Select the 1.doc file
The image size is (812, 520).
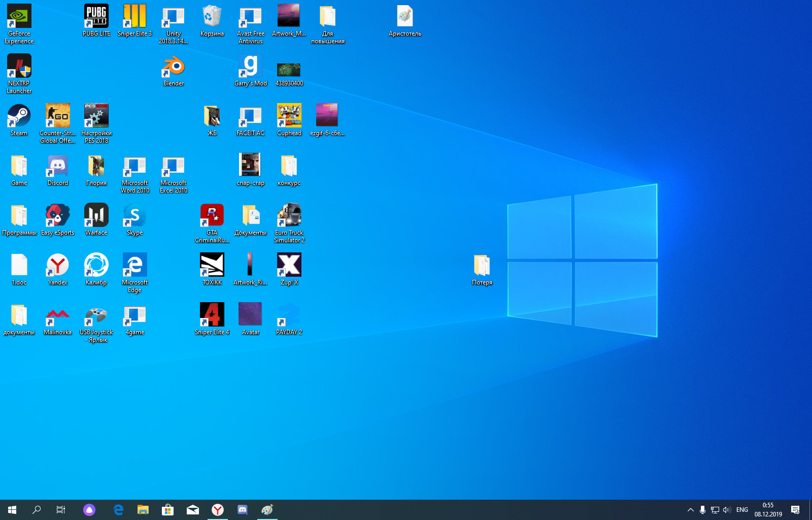click(x=19, y=269)
